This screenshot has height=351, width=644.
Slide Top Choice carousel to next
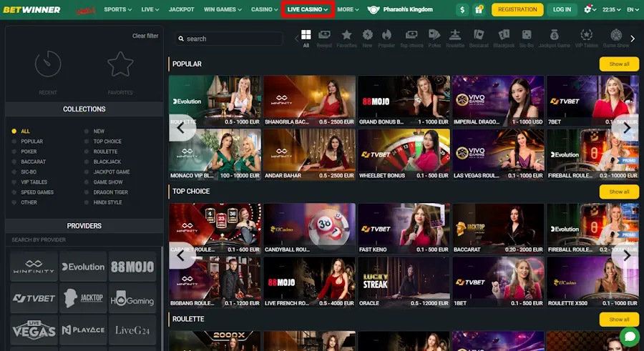626,255
